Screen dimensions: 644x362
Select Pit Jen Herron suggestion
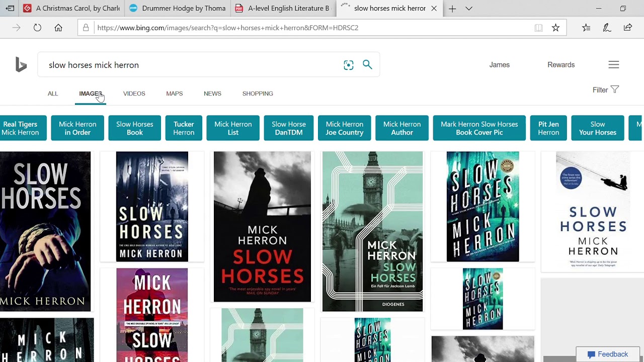[548, 128]
